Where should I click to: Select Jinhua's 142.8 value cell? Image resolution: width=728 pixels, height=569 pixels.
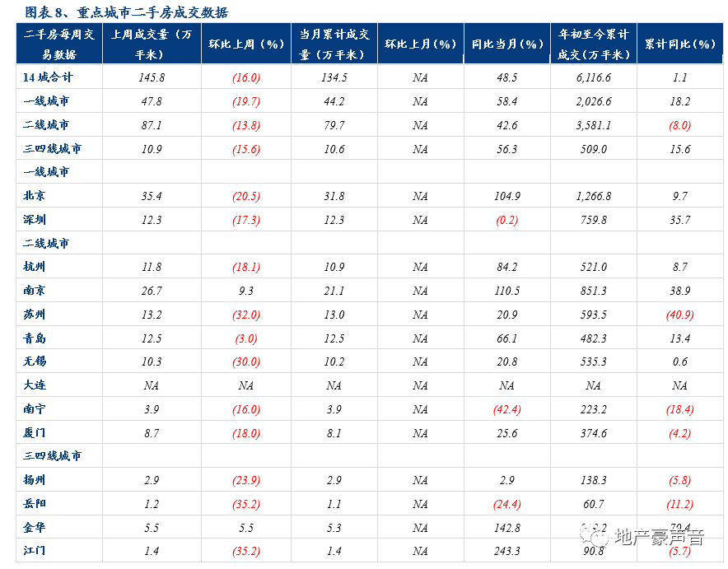click(506, 527)
